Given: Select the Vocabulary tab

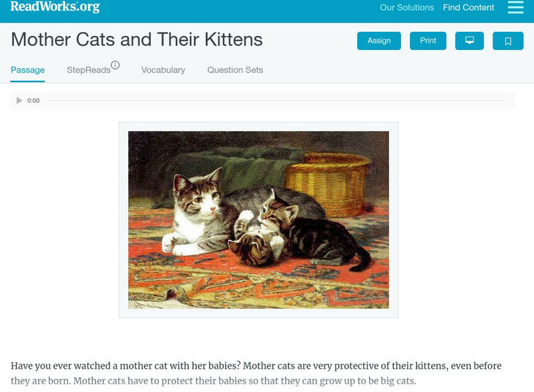Looking at the screenshot, I should [163, 70].
